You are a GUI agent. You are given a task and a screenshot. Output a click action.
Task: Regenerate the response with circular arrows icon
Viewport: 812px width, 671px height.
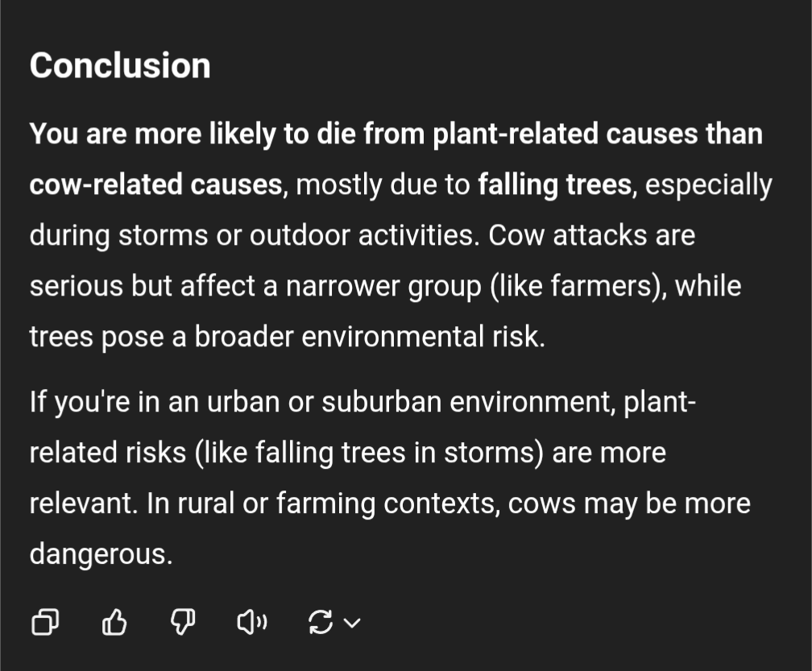click(x=320, y=621)
